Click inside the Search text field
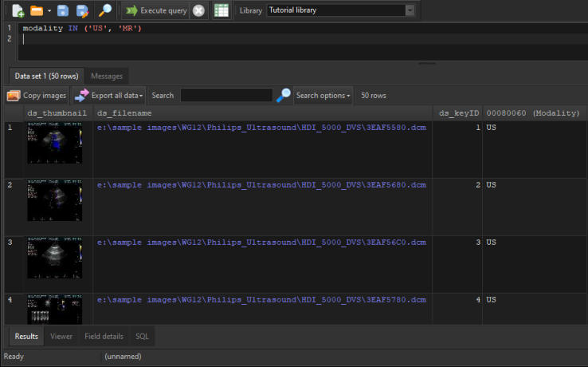588x367 pixels. [x=226, y=95]
